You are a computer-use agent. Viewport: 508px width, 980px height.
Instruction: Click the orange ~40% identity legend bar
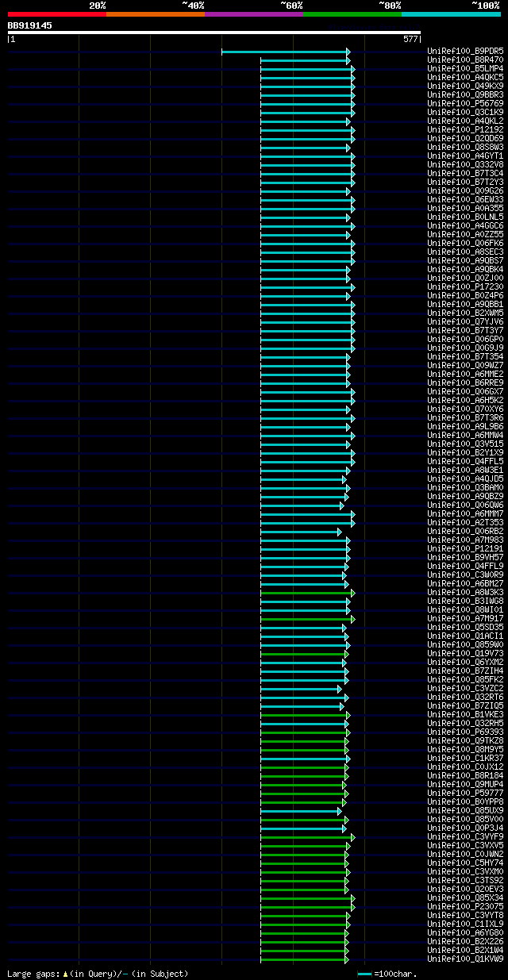[x=155, y=13]
